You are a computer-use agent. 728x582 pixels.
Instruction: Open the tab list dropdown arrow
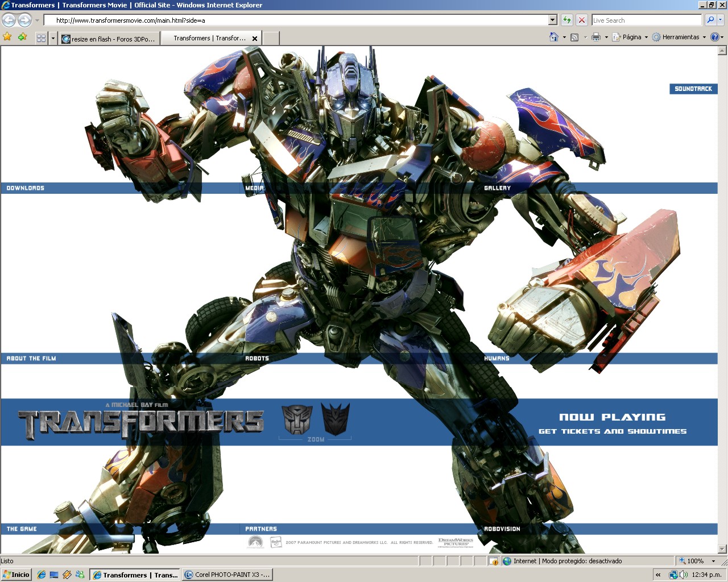click(53, 39)
